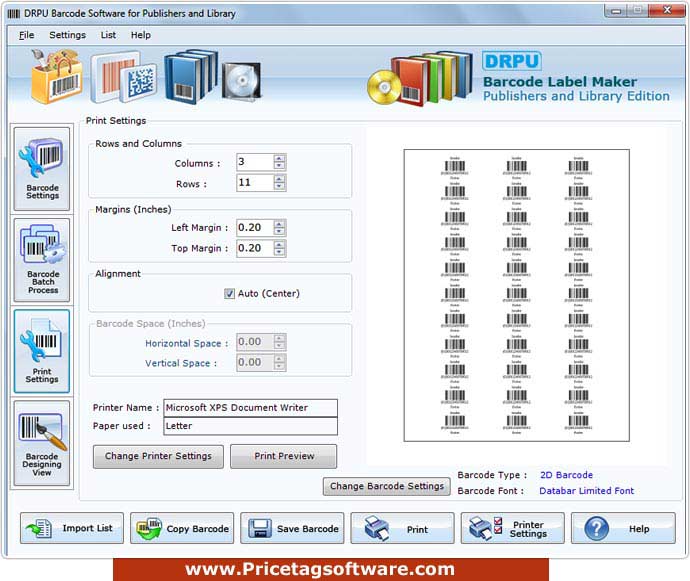Click Change Barcode Settings button
The width and height of the screenshot is (690, 581).
click(387, 486)
